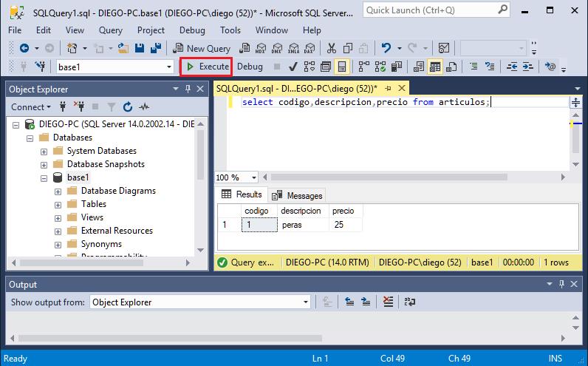This screenshot has width=588, height=366.
Task: Go to next message in Output panel
Action: coord(366,302)
